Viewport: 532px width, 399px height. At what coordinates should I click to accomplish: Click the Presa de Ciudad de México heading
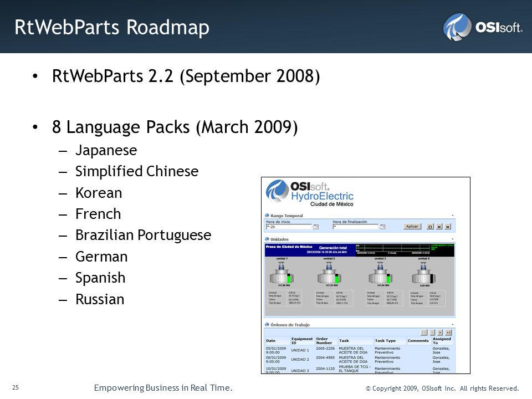click(x=289, y=247)
